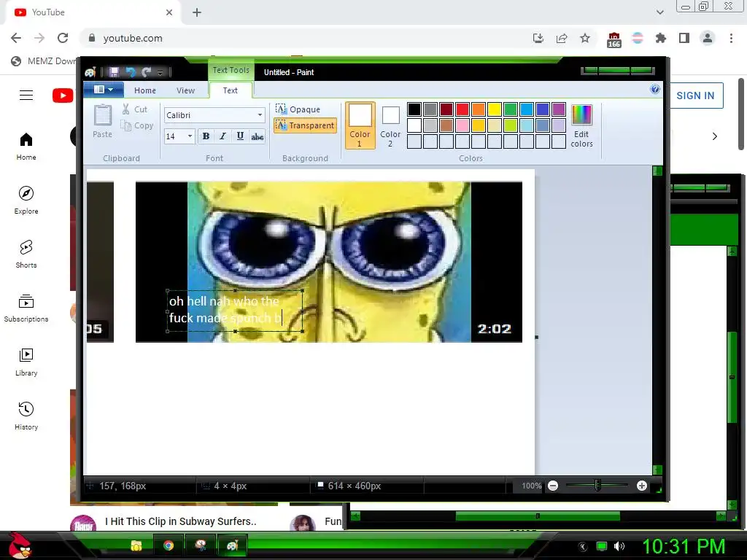Pick the purple color swatch

(x=558, y=109)
